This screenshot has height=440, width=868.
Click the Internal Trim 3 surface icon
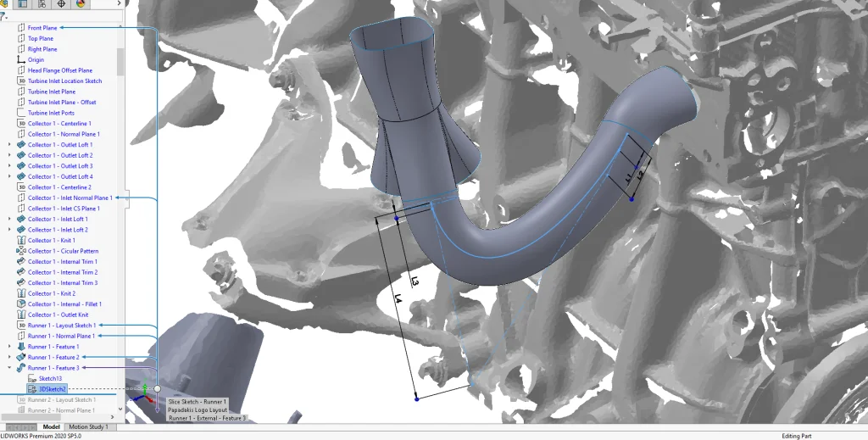tap(21, 283)
